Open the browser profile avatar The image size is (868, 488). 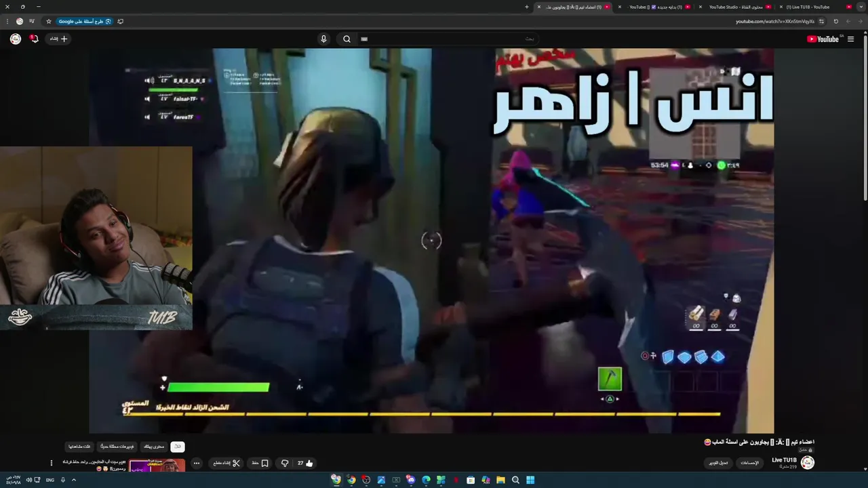[x=19, y=22]
